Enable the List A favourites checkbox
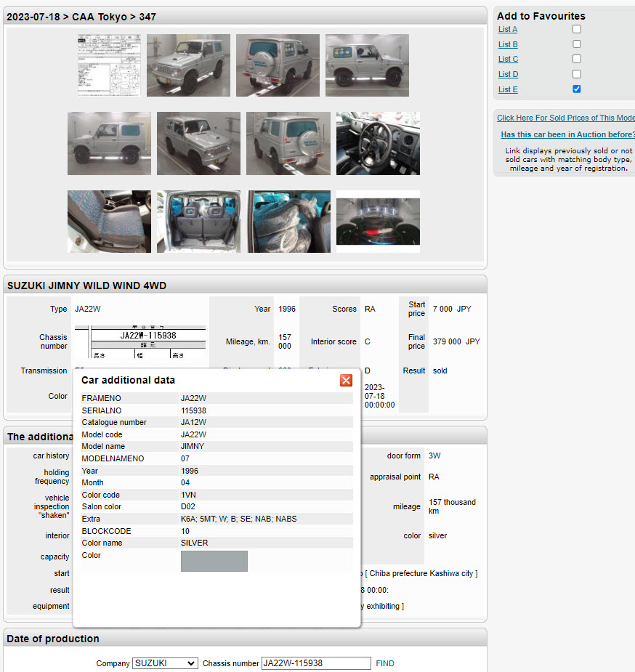The width and height of the screenshot is (635, 672). [x=577, y=29]
